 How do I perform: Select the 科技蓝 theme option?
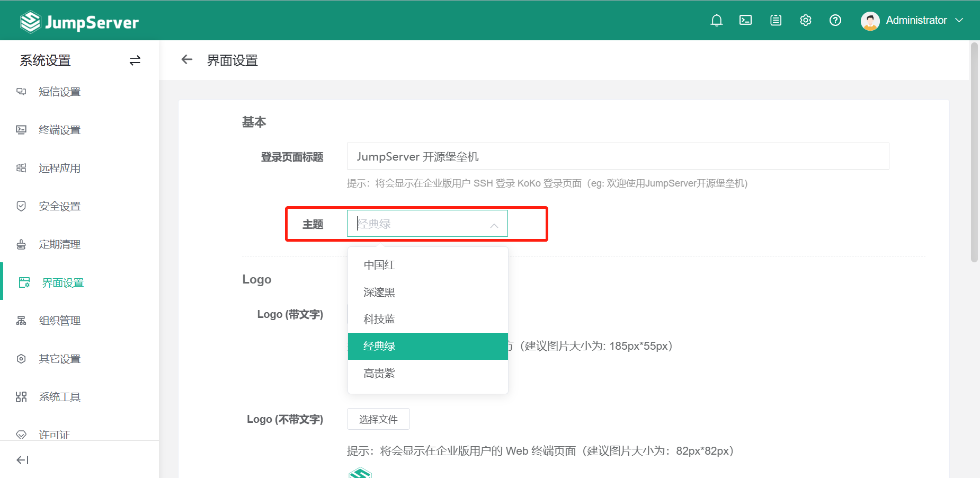tap(378, 318)
